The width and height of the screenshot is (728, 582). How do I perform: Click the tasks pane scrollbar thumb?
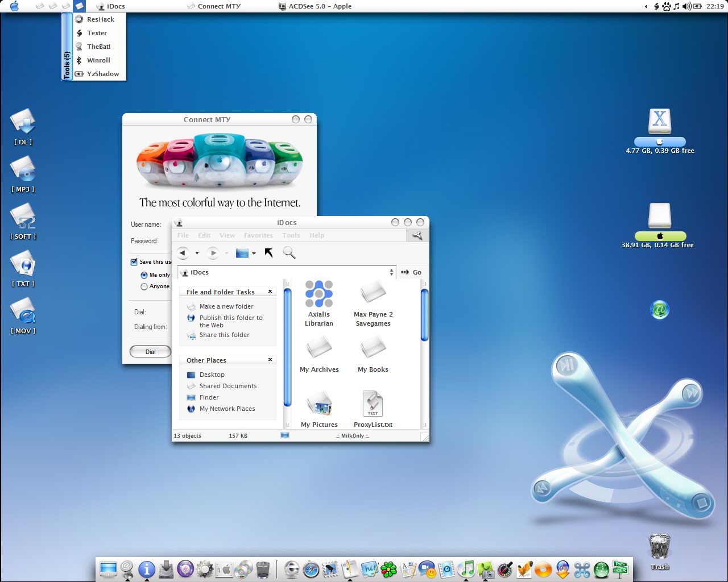287,348
